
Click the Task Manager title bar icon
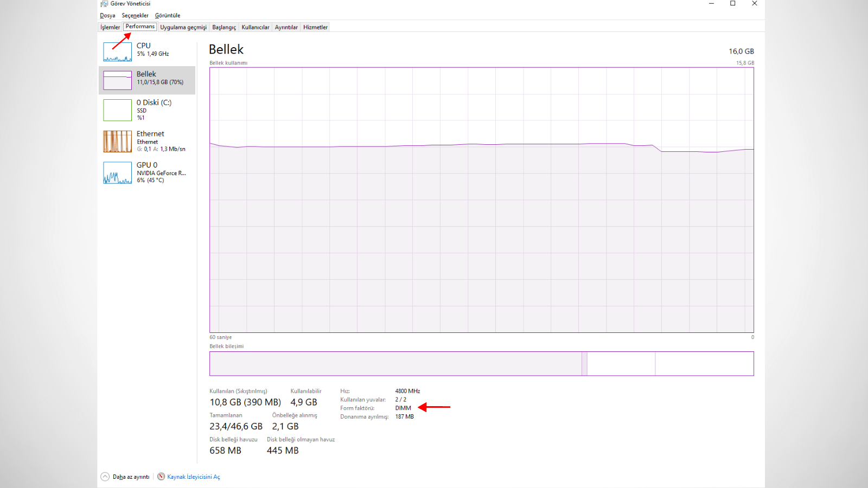click(x=104, y=4)
